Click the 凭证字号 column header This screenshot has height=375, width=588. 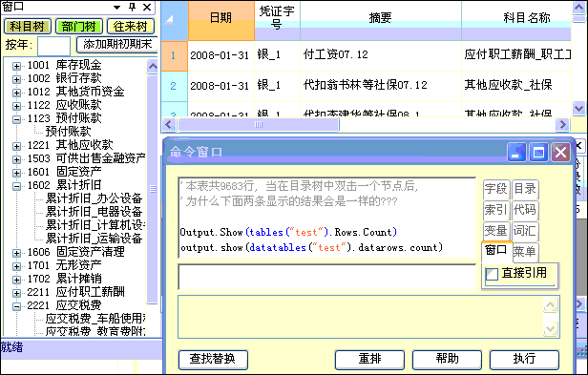click(277, 20)
